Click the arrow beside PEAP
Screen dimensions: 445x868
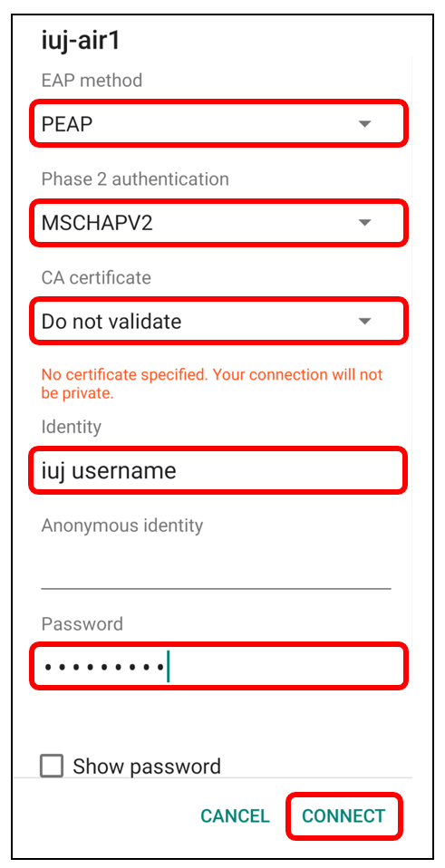click(x=364, y=124)
